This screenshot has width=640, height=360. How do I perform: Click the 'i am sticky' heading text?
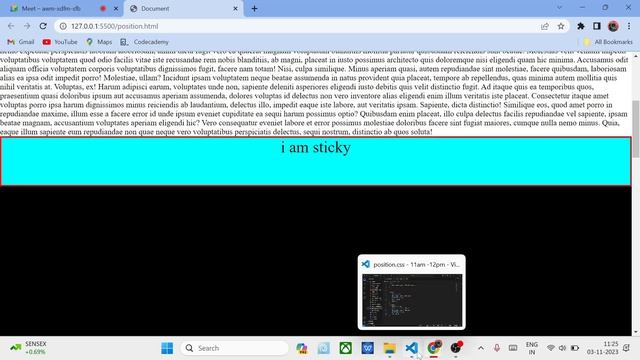[316, 147]
